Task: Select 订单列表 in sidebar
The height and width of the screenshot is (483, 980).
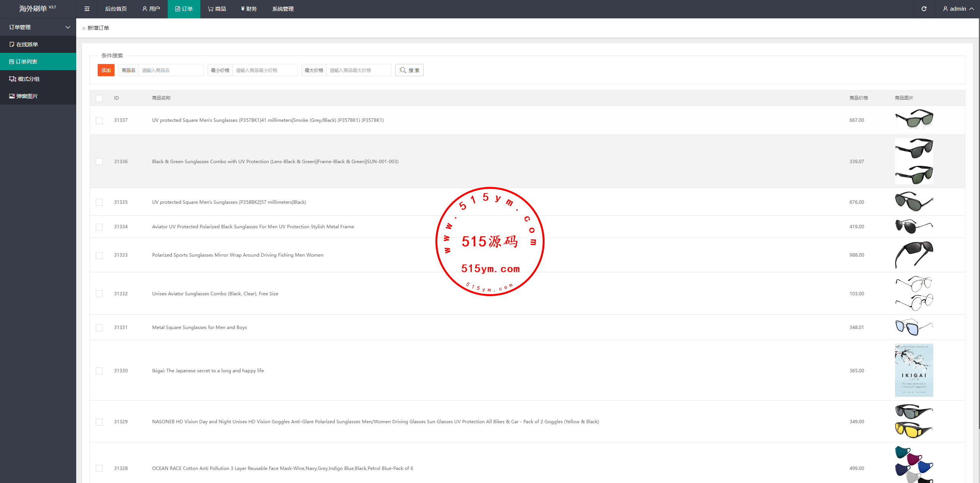Action: pyautogui.click(x=26, y=62)
